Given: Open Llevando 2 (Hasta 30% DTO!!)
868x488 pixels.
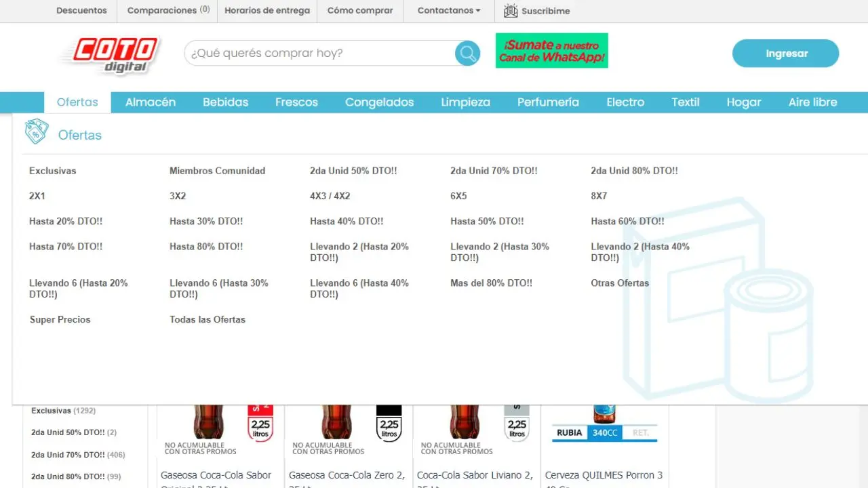Looking at the screenshot, I should click(x=500, y=252).
